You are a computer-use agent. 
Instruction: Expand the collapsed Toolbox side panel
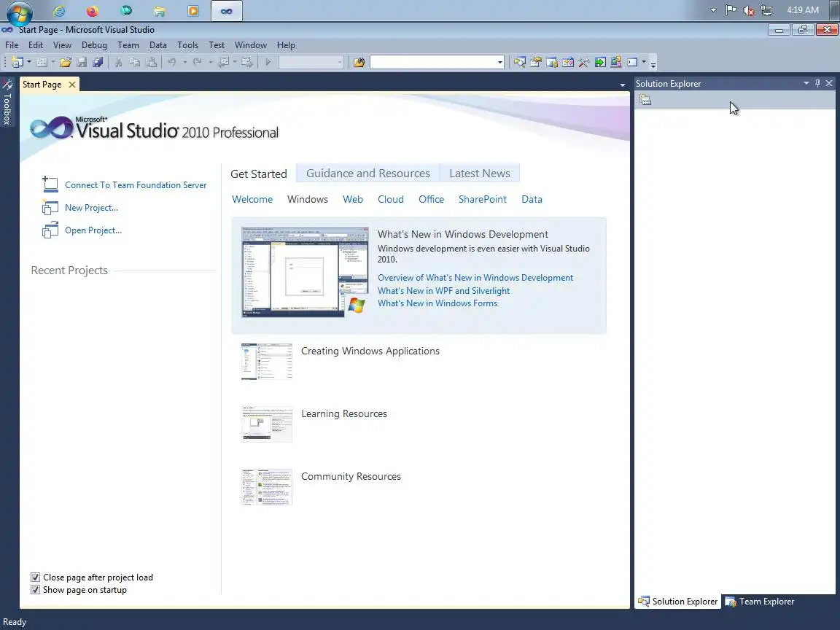pyautogui.click(x=7, y=102)
